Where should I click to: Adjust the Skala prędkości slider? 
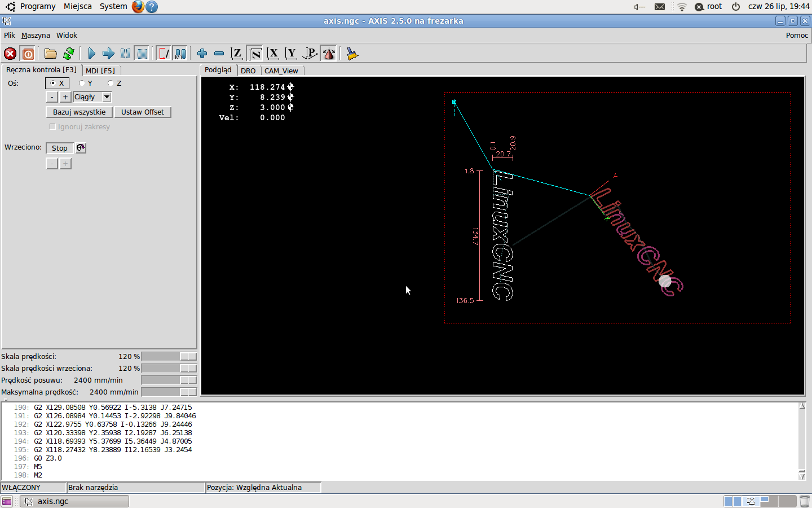169,357
